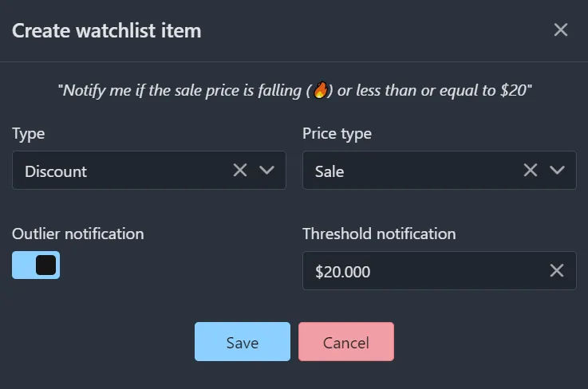Clear the Discount selection in Type
The image size is (588, 389).
(x=240, y=170)
